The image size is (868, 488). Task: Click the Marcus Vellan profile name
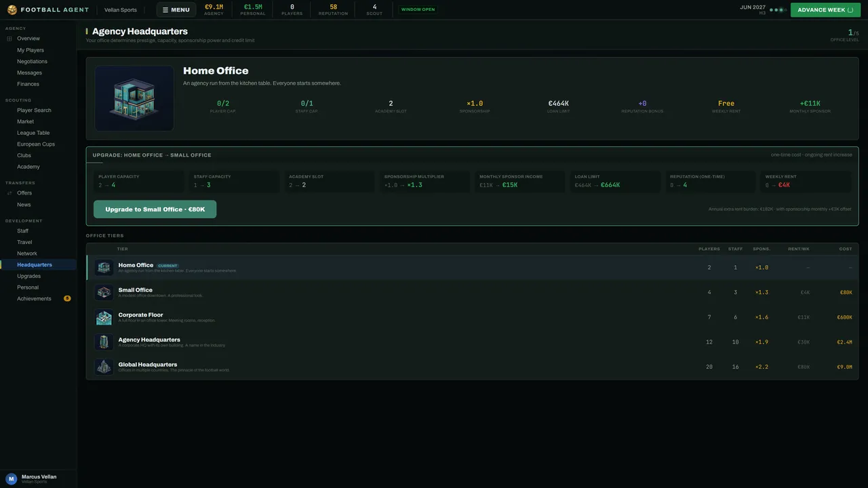(x=39, y=476)
